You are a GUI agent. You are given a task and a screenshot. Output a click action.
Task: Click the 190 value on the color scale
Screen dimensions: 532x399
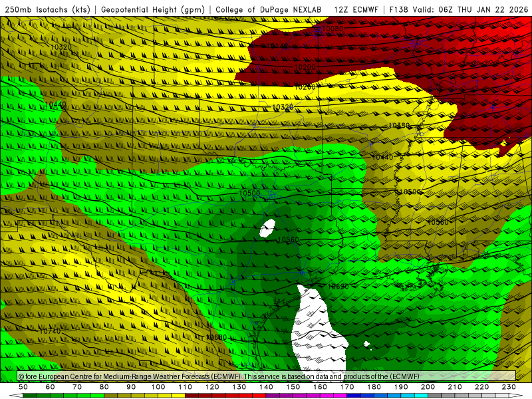click(x=401, y=387)
